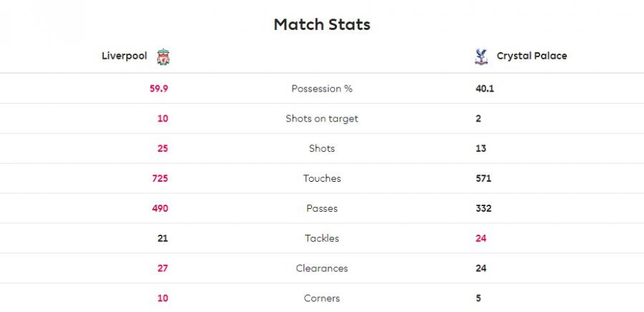Select the Crystal Palace team name
This screenshot has width=644, height=312.
(532, 56)
